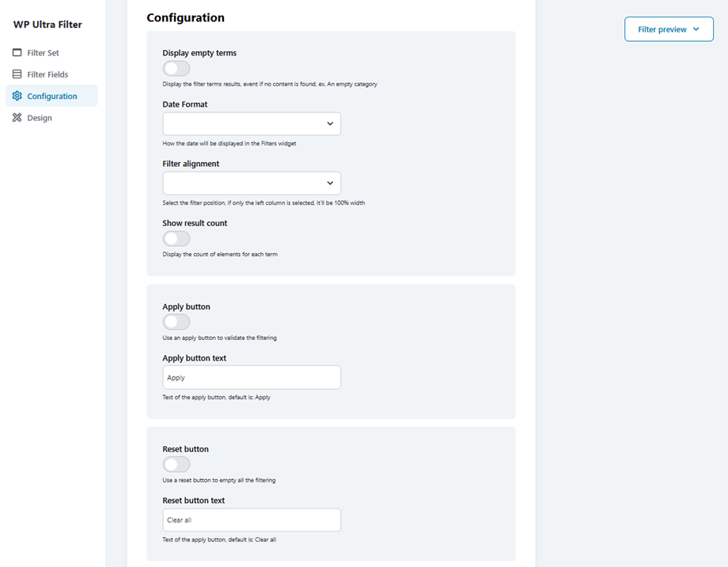Enable the Apply button toggle
This screenshot has height=567, width=728.
point(176,322)
